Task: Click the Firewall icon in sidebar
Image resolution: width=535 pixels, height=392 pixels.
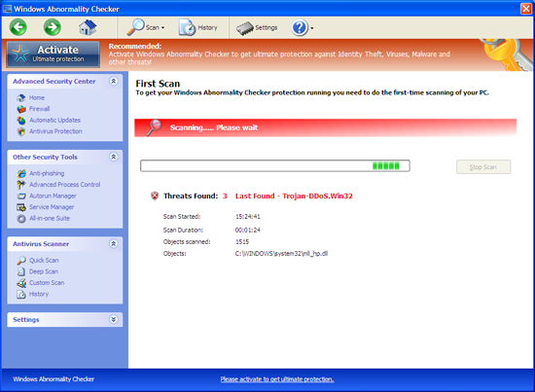Action: tap(21, 109)
